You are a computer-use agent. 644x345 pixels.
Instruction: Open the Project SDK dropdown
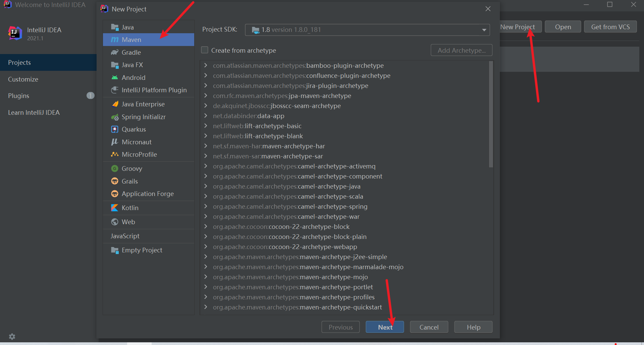pos(367,30)
